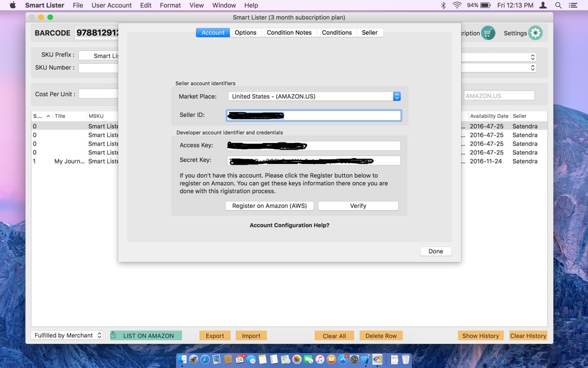Open the User Account menu
This screenshot has width=588, height=368.
111,5
